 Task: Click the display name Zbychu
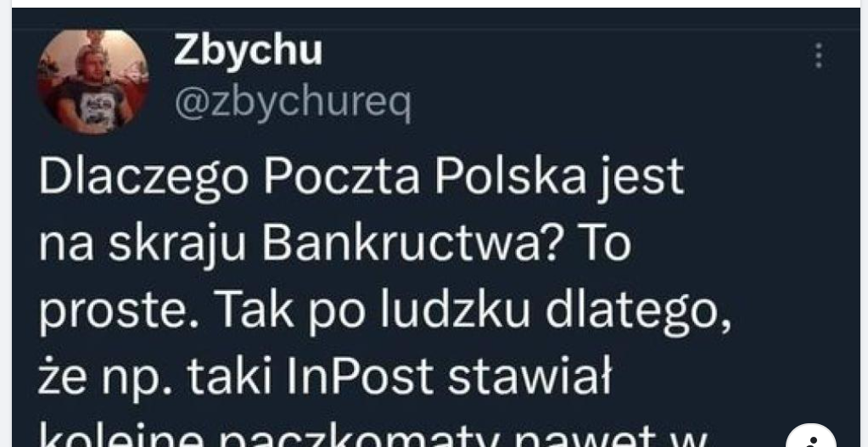click(x=248, y=51)
